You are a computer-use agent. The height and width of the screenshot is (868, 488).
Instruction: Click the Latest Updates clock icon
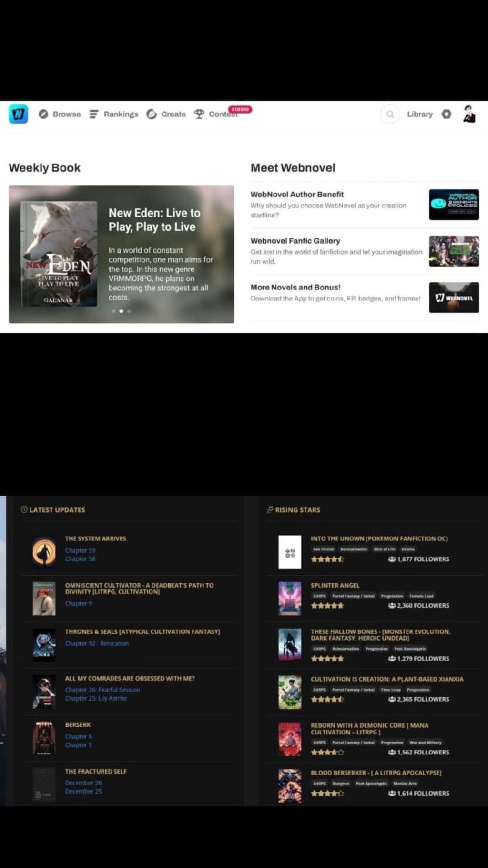click(x=24, y=509)
